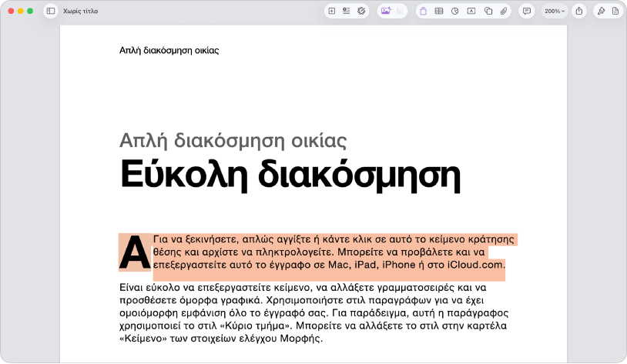This screenshot has height=364, width=627.
Task: Click highlighted line starting 'Για να ξεκινήσετε'
Action: pos(334,239)
